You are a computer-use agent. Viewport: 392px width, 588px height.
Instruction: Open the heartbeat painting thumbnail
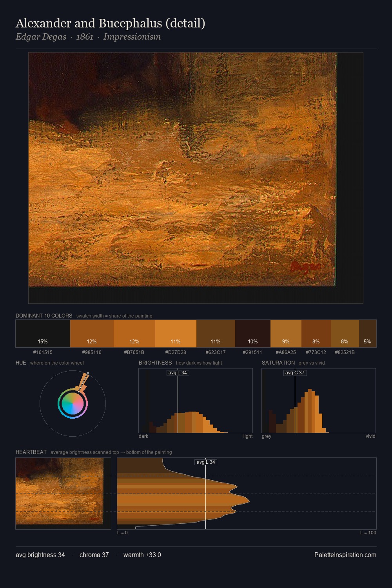(63, 494)
